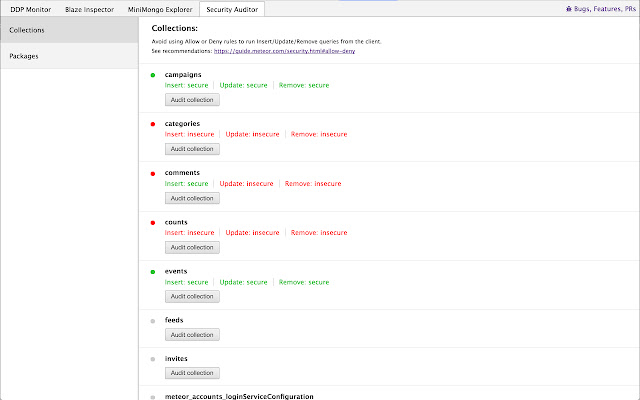This screenshot has width=640, height=400.
Task: Click the green status dot beside campaigns
Action: (x=153, y=75)
